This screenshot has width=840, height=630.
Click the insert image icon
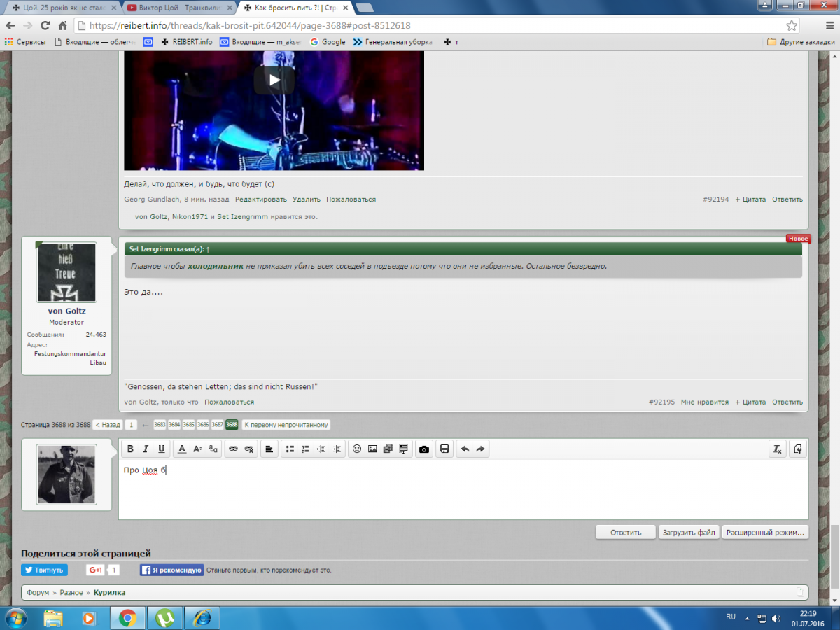tap(372, 449)
